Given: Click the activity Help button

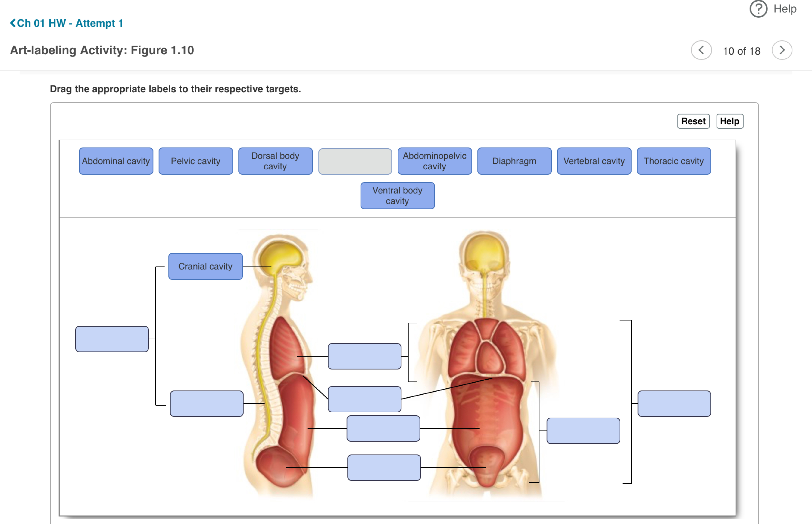Looking at the screenshot, I should tap(729, 121).
